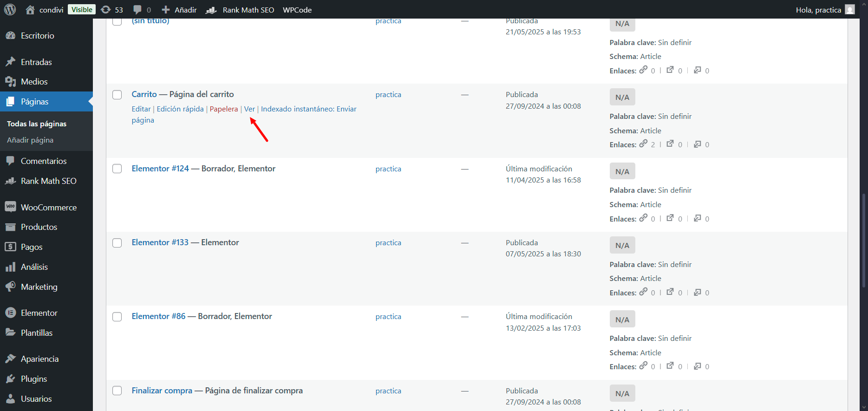This screenshot has width=868, height=411.
Task: Open the WordPress logo menu
Action: pyautogui.click(x=10, y=9)
